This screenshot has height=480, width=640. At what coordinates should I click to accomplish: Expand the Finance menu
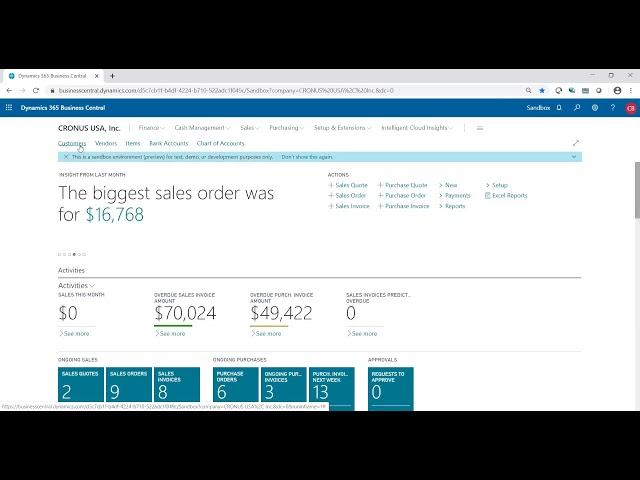click(x=151, y=128)
